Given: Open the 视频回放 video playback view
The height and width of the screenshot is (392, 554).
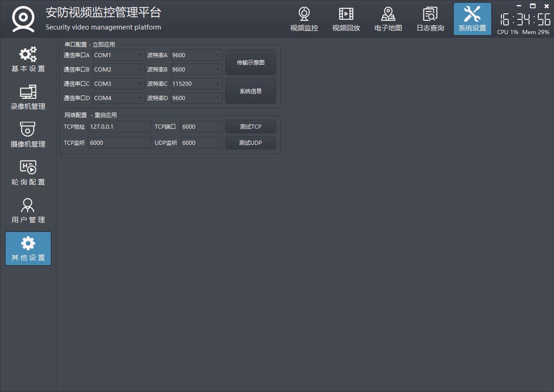Looking at the screenshot, I should tap(346, 19).
